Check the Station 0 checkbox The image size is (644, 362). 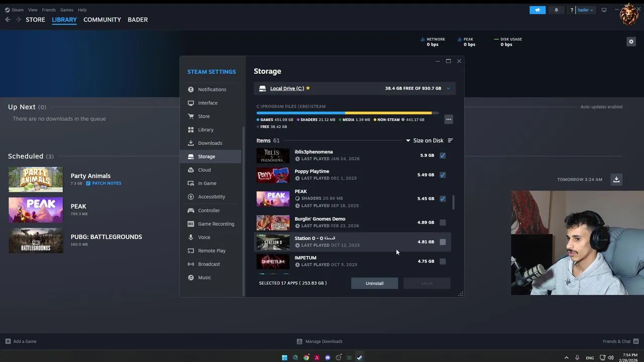point(443,242)
